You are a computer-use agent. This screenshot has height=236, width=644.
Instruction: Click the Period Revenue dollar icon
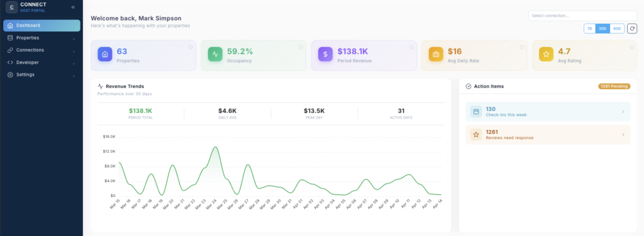325,54
